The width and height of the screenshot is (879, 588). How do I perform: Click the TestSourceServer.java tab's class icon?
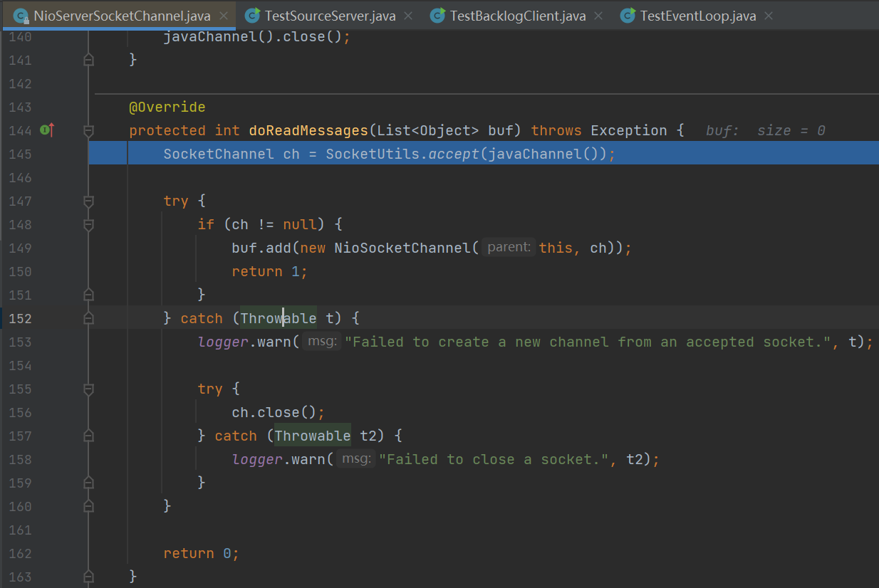(251, 16)
